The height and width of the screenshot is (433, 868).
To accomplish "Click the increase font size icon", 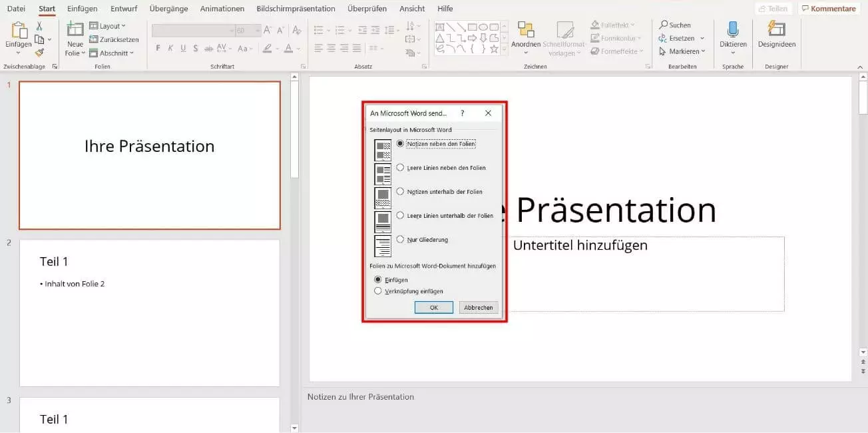I will tap(268, 30).
